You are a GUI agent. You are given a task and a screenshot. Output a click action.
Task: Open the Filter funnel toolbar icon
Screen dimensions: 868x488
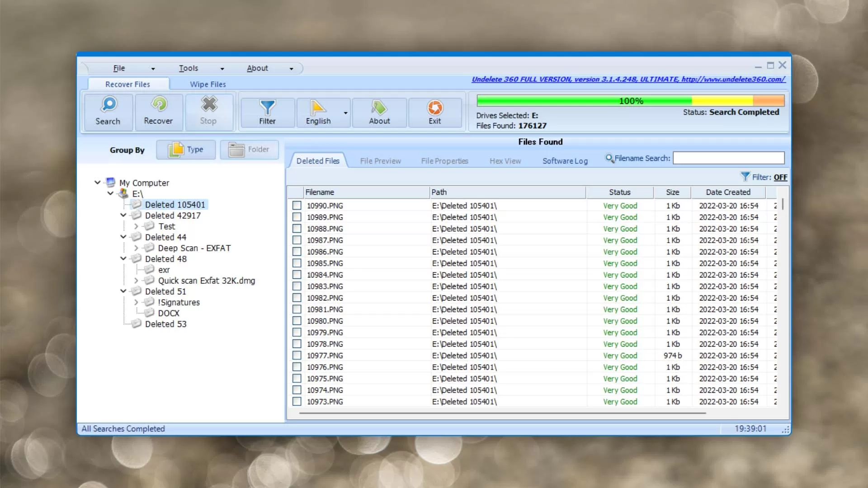pos(267,108)
